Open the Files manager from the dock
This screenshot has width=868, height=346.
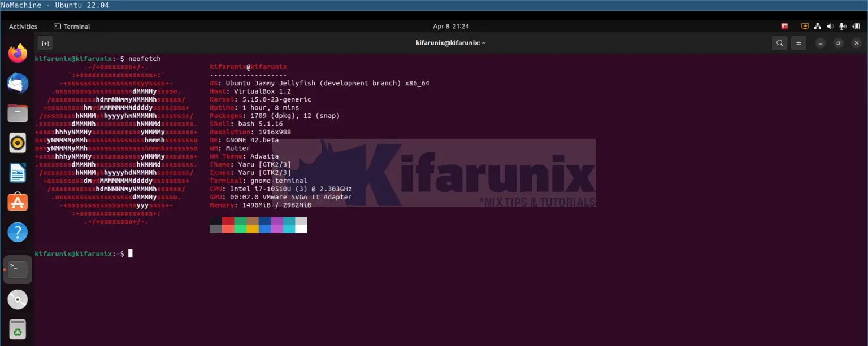(x=18, y=113)
